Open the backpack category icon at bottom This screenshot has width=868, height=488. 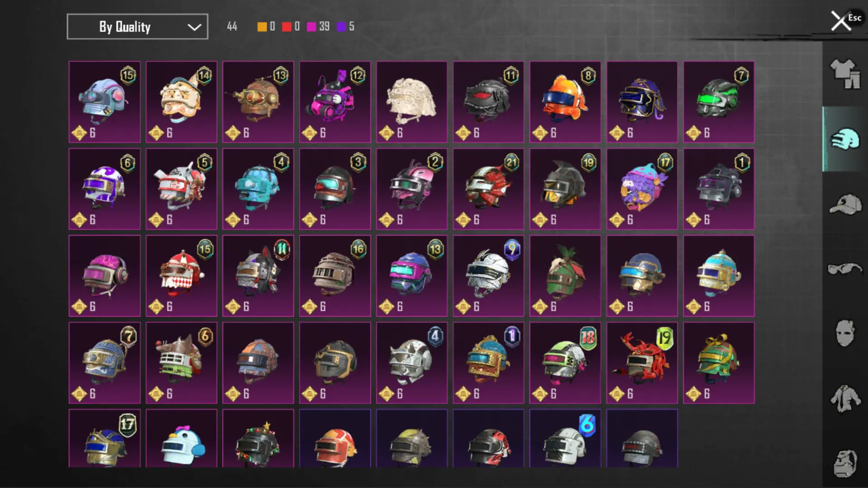(844, 463)
